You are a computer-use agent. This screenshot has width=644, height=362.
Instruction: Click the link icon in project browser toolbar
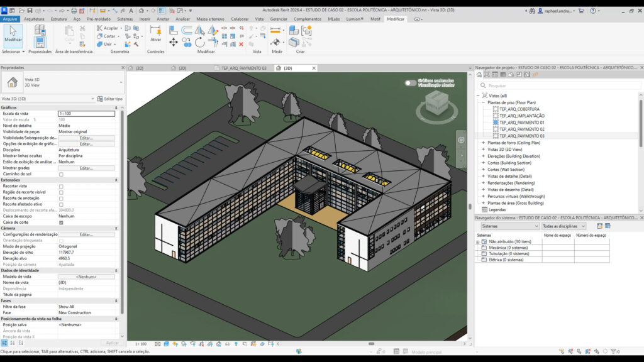[x=535, y=75]
